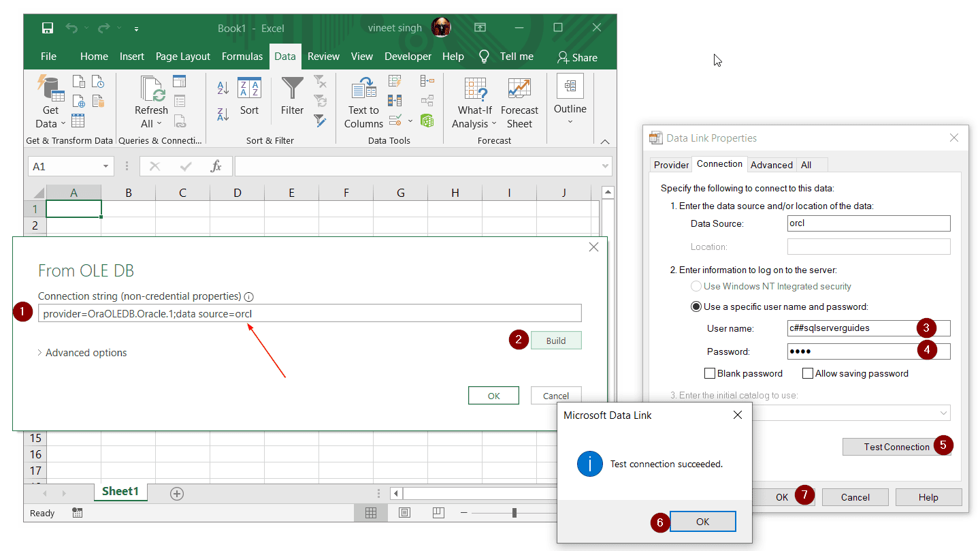The width and height of the screenshot is (980, 551).
Task: Select the Text to Columns tool
Action: (363, 102)
